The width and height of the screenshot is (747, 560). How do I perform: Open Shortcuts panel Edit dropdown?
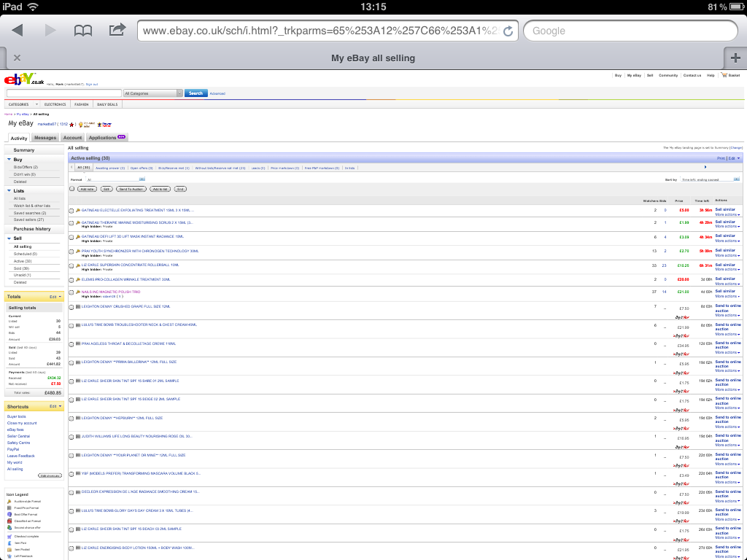pos(55,407)
